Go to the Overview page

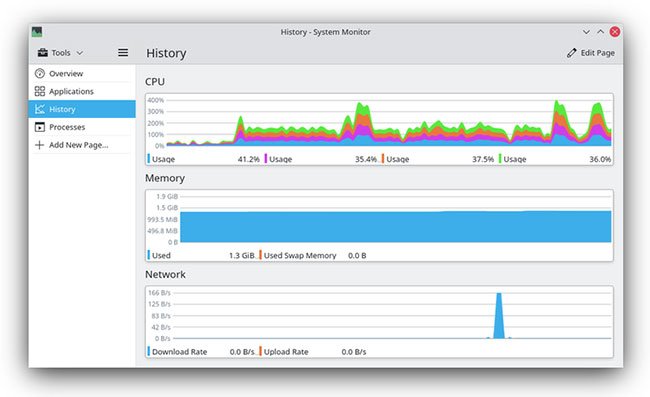[x=82, y=74]
